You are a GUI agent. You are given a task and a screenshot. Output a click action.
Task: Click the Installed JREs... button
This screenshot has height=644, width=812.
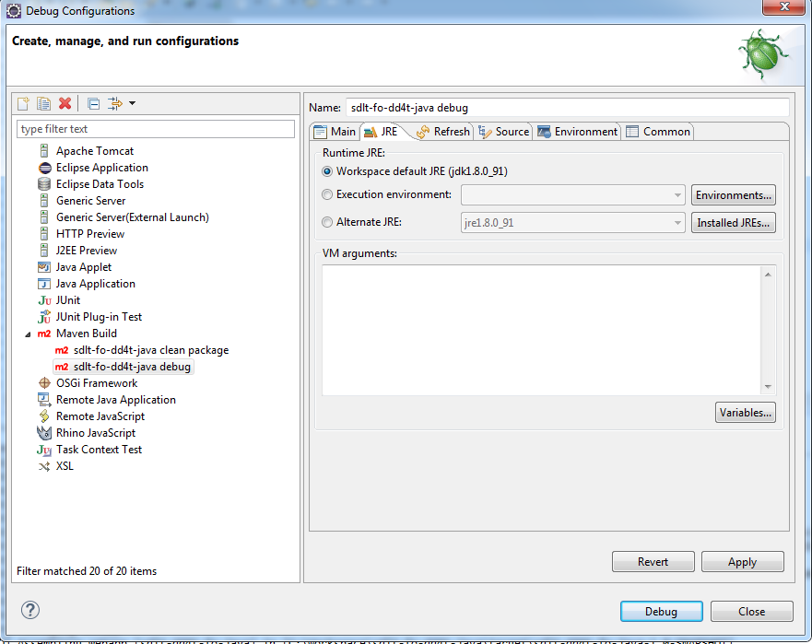coord(733,222)
